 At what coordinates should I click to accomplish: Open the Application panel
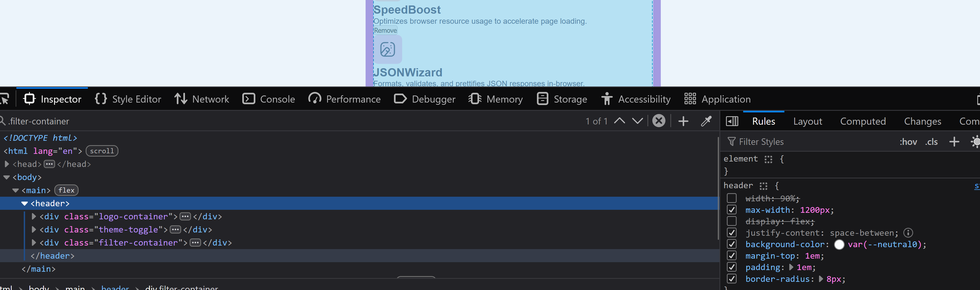point(717,99)
